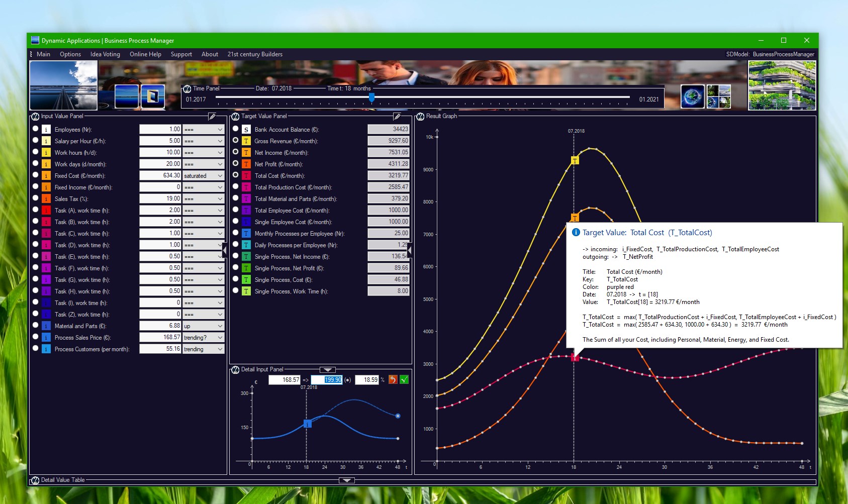
Task: Click the time slider blue handle
Action: pyautogui.click(x=371, y=97)
